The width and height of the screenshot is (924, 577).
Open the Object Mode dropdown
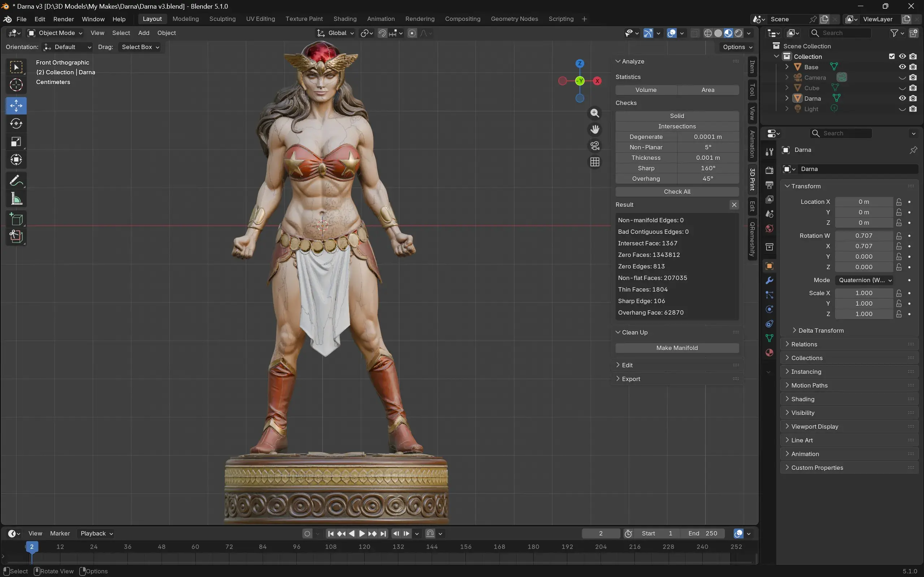[55, 33]
